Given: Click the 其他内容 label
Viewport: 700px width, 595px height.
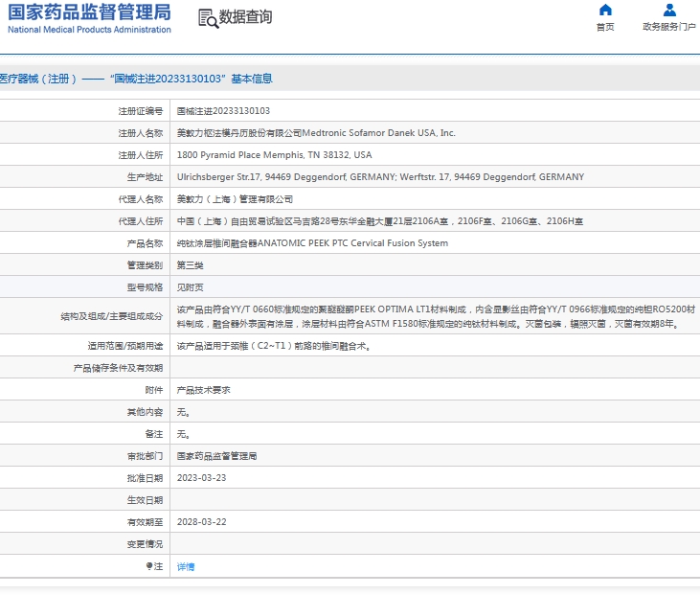Looking at the screenshot, I should [x=145, y=412].
